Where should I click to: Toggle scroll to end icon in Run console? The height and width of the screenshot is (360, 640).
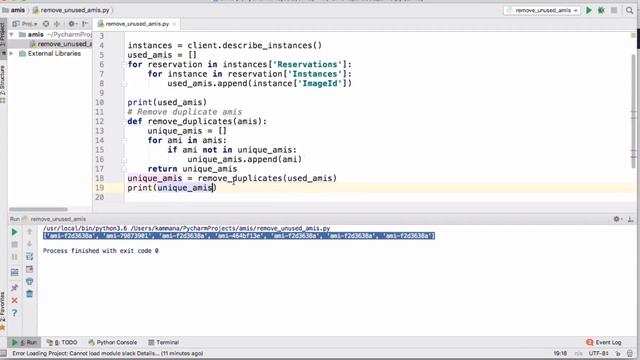[x=29, y=269]
